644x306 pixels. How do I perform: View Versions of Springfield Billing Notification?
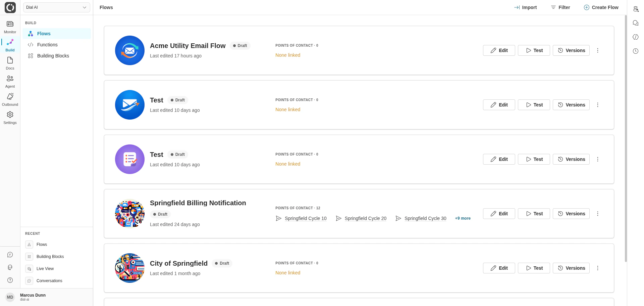[x=571, y=214]
